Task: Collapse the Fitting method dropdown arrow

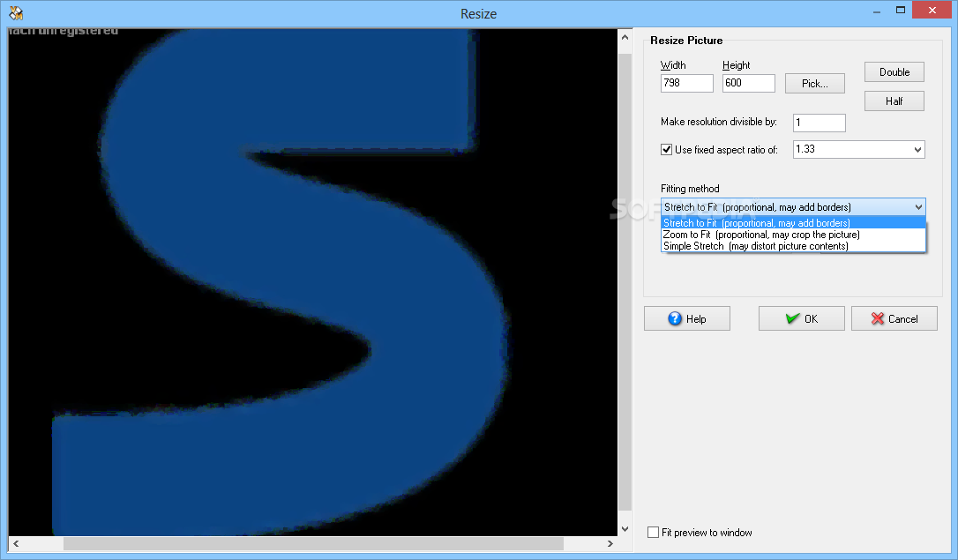Action: coord(918,207)
